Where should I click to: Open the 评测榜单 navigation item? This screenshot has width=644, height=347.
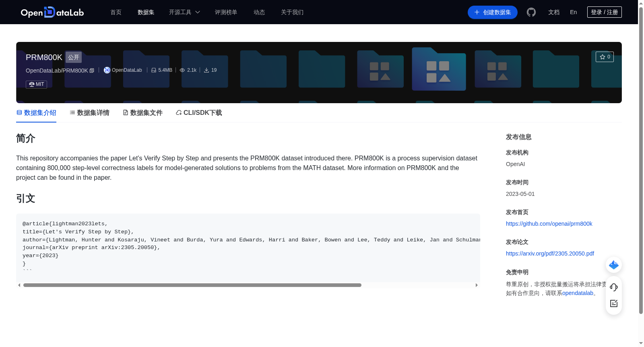226,12
